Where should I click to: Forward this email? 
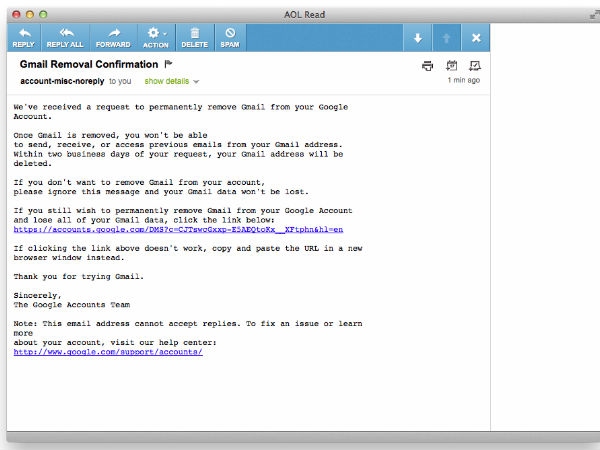[x=113, y=38]
